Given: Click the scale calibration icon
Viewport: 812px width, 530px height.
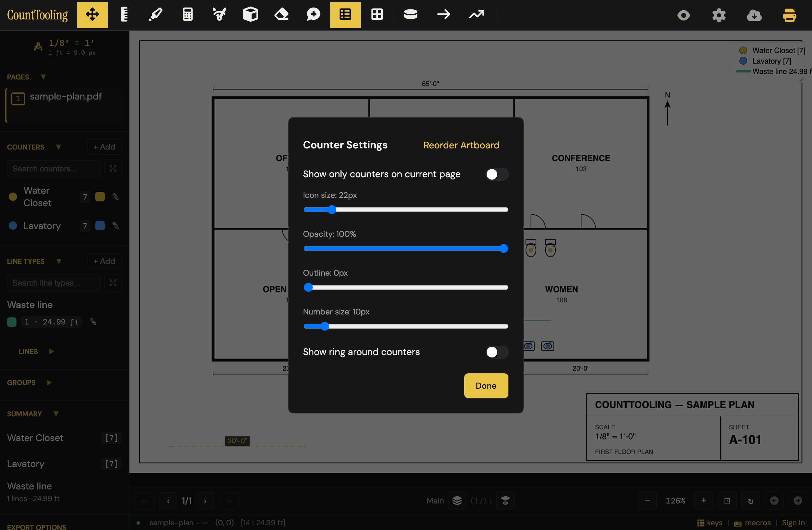Looking at the screenshot, I should [x=38, y=47].
